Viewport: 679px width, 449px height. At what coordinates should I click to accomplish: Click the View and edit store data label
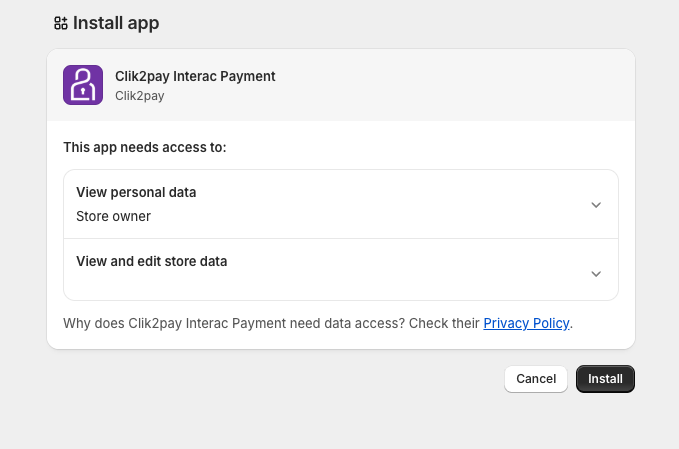point(152,262)
